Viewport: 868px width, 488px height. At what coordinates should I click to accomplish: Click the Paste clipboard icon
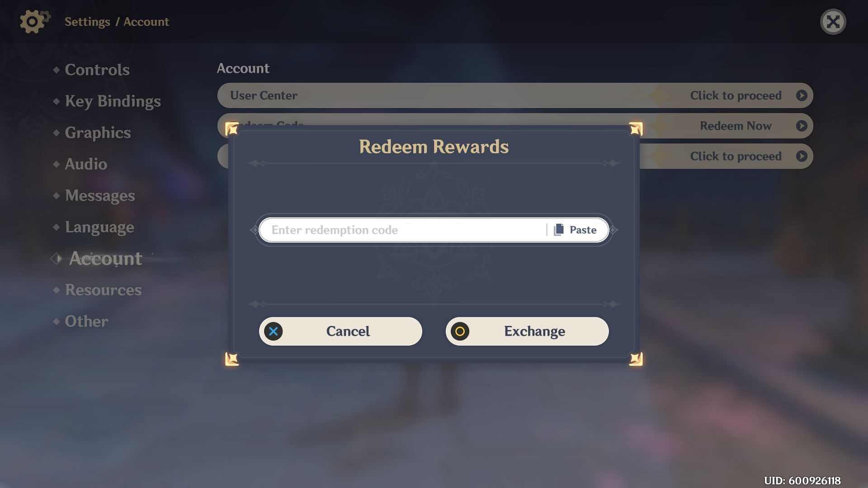(559, 230)
